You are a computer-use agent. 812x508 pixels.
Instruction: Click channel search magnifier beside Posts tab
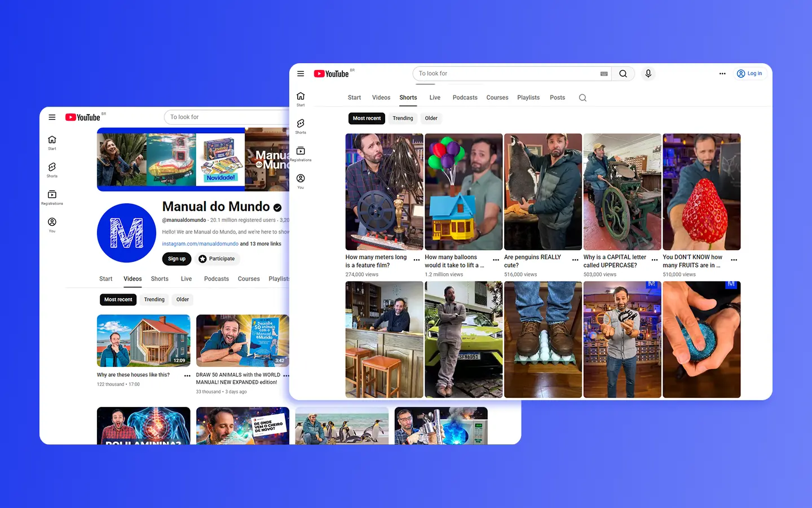point(582,98)
